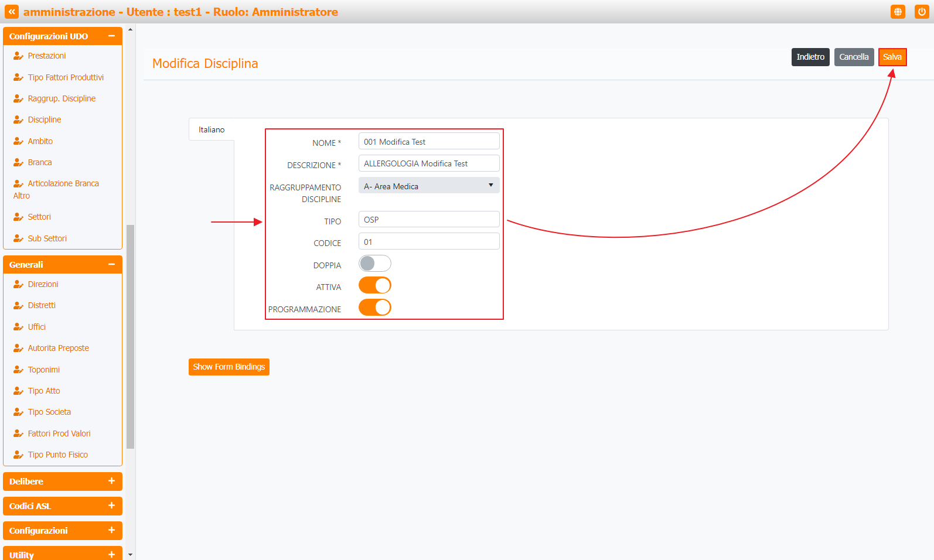Select the Italiano language tab
The width and height of the screenshot is (934, 560).
click(212, 129)
